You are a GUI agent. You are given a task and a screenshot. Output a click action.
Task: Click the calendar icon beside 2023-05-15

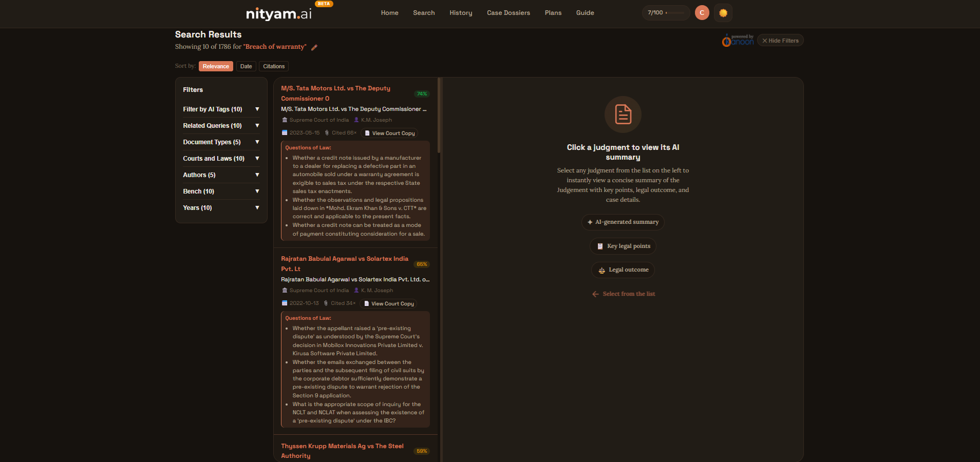tap(285, 132)
